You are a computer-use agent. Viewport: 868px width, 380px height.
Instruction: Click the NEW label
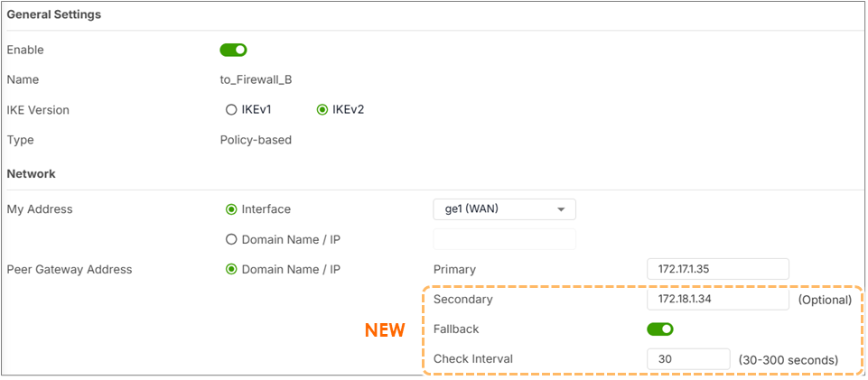point(385,330)
